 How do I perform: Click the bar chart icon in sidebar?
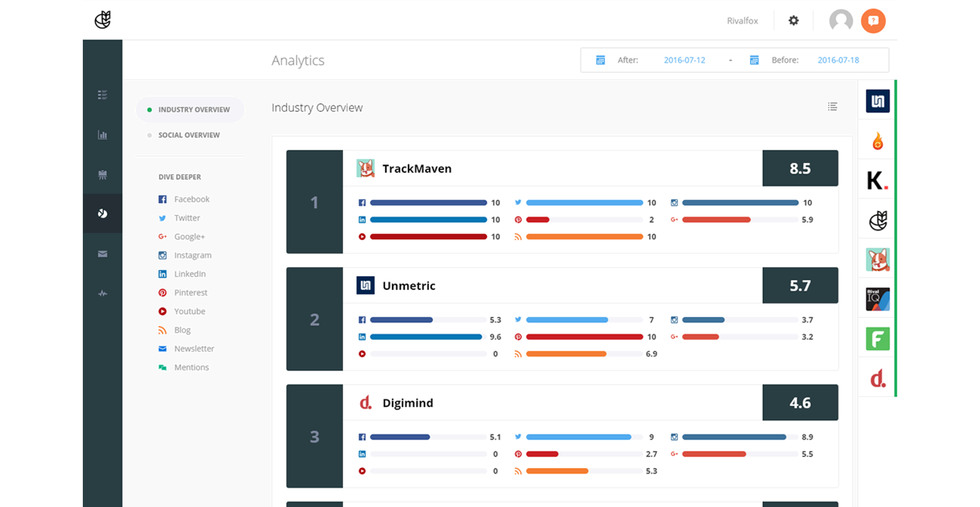click(102, 134)
